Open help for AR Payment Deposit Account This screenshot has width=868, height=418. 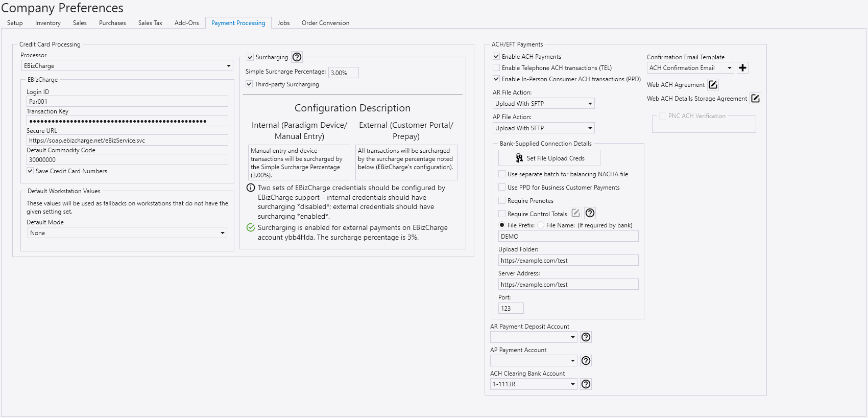pos(586,337)
